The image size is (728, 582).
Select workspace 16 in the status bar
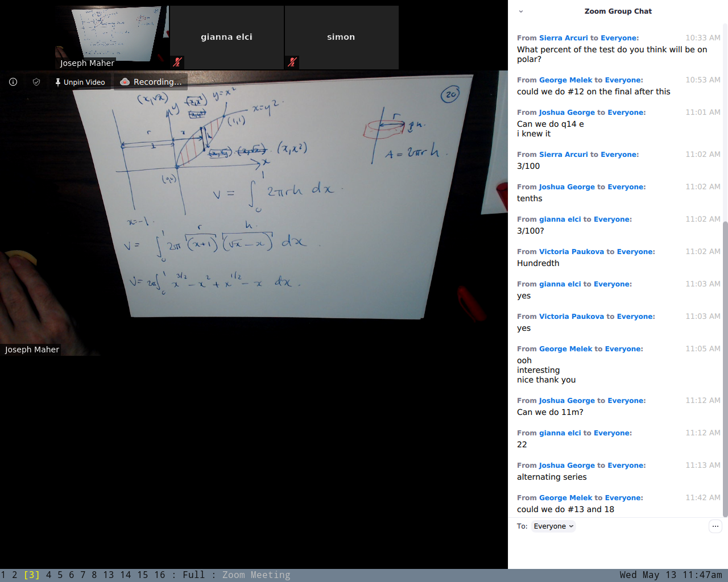click(160, 575)
